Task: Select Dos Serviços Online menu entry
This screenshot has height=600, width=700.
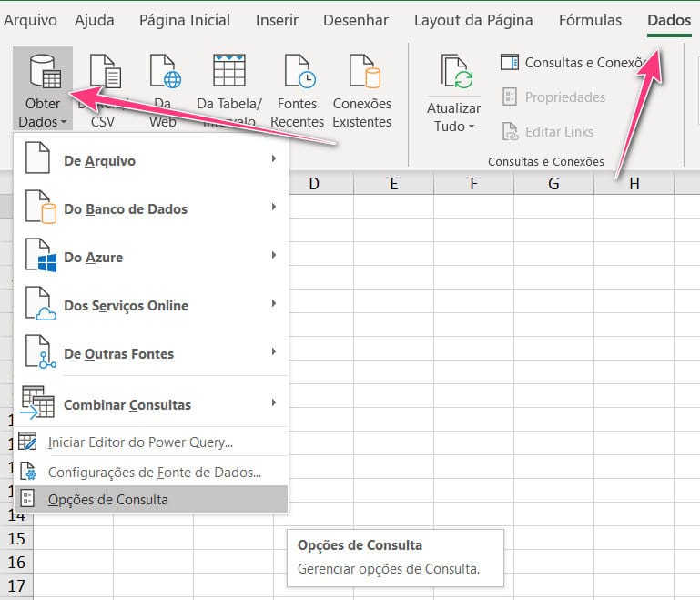Action: pos(151,303)
